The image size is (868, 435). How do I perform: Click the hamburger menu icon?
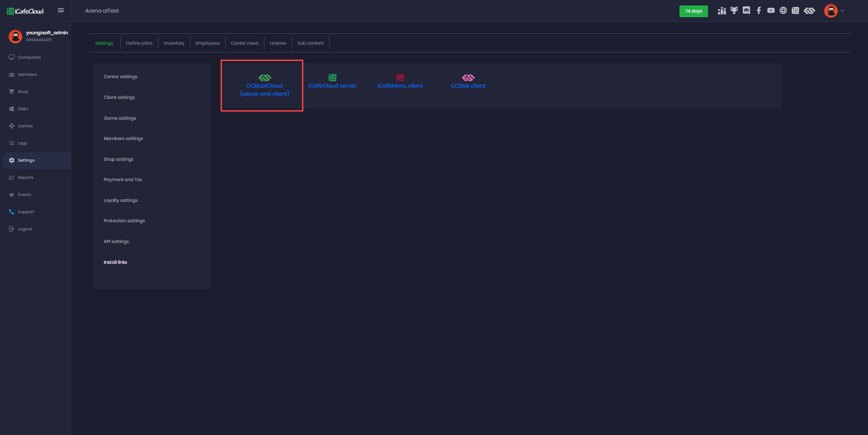pos(61,10)
